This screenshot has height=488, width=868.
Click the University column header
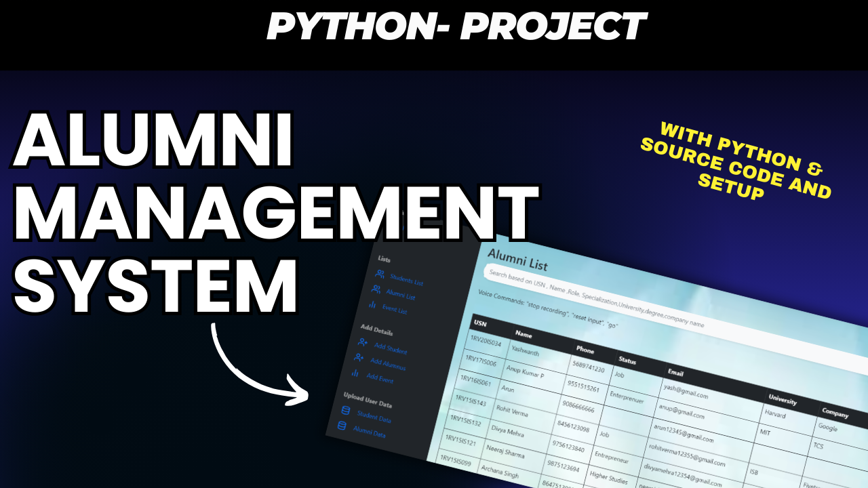pyautogui.click(x=783, y=400)
